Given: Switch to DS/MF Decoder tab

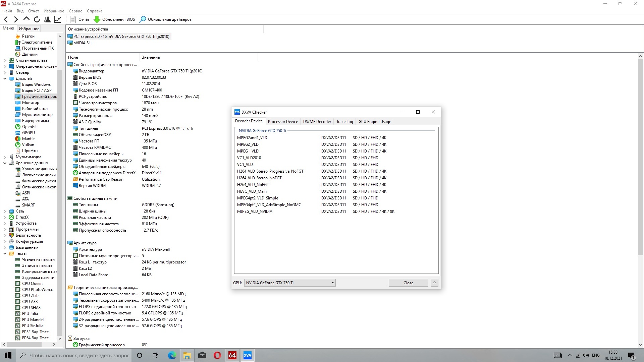Looking at the screenshot, I should pos(317,122).
